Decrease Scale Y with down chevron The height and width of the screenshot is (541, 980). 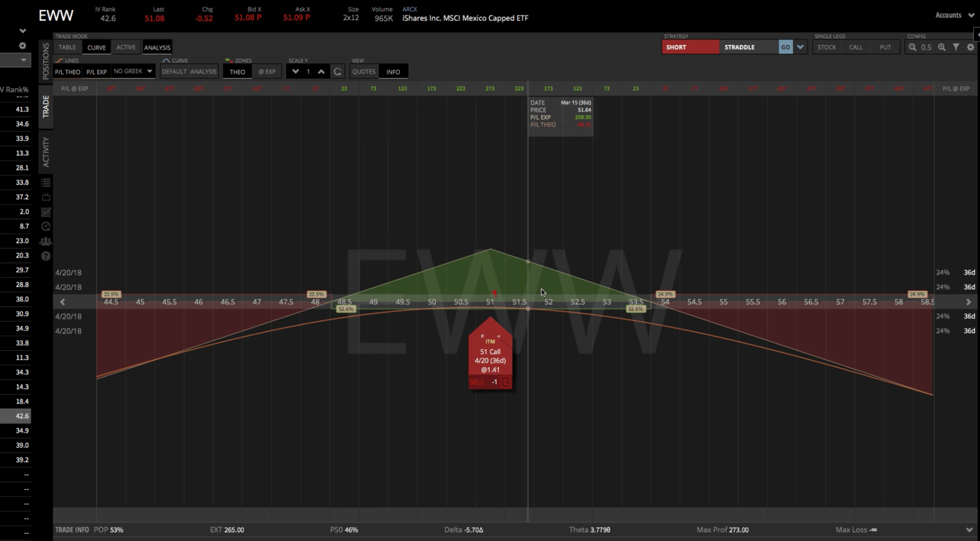[295, 71]
